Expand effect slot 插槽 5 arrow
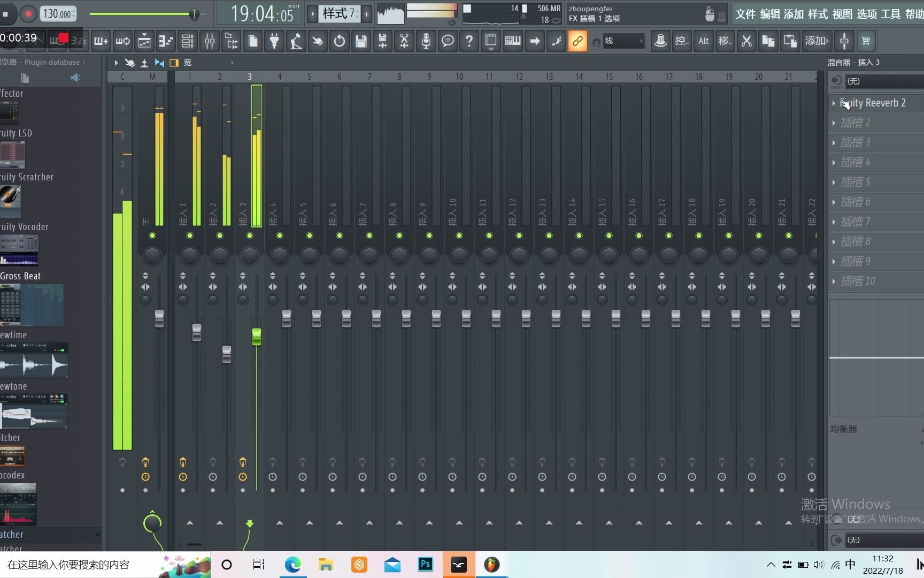The height and width of the screenshot is (578, 924). pos(834,182)
